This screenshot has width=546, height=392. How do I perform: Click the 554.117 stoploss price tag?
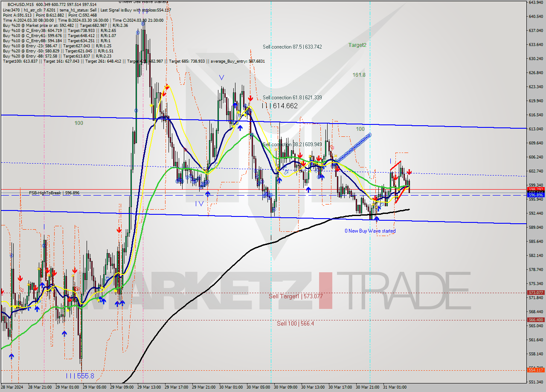536,370
